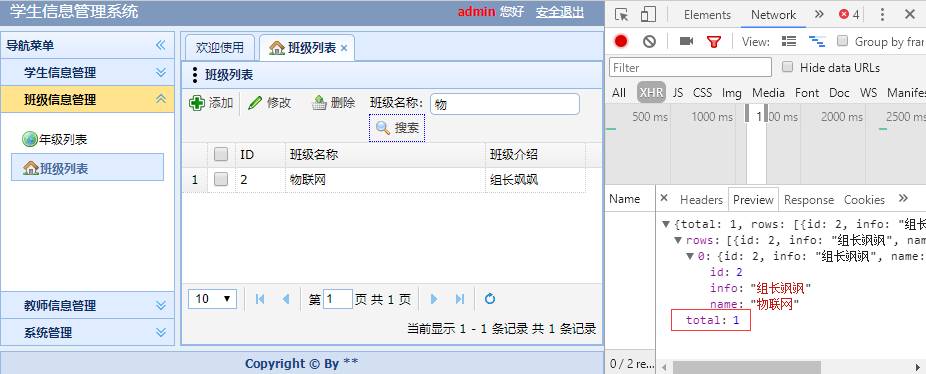Click the 班级名称 search input field
Screen dimensions: 926x374
click(505, 104)
